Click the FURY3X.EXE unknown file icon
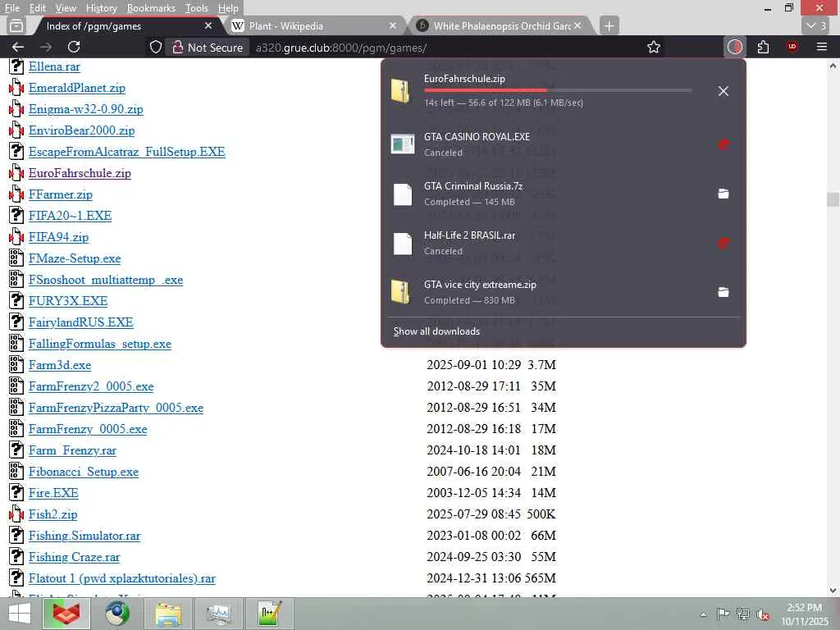 [x=16, y=300]
